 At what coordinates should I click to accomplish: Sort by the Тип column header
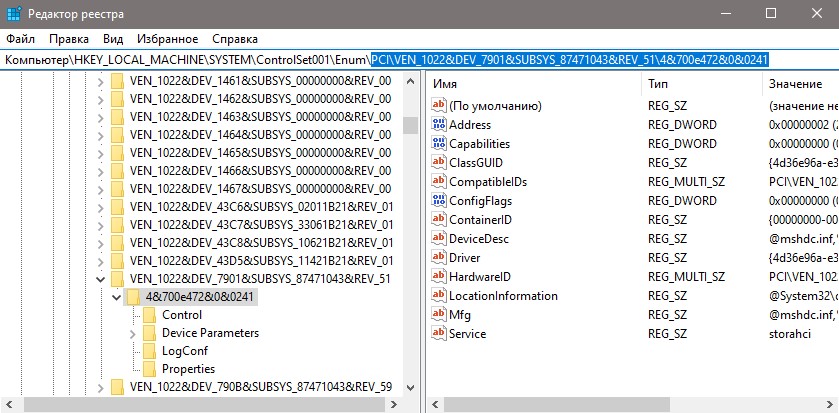coord(701,84)
